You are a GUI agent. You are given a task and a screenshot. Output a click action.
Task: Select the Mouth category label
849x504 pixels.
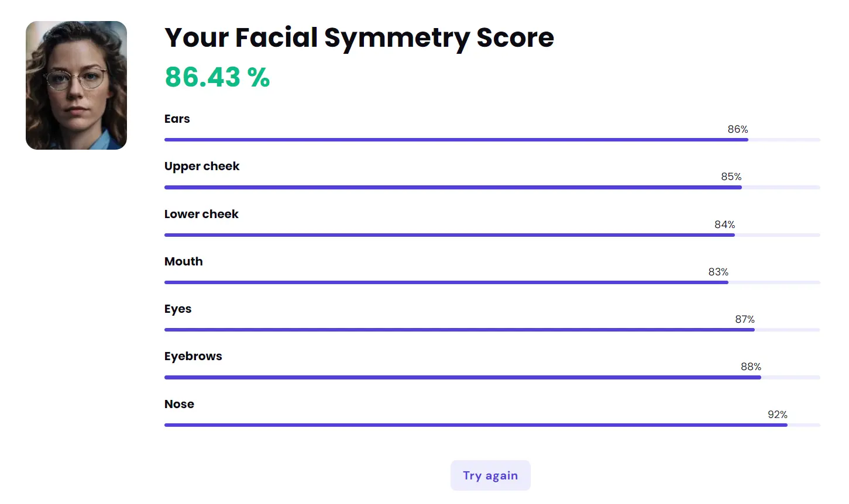(x=183, y=261)
